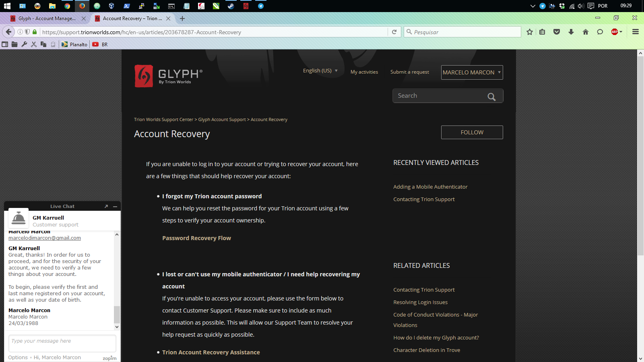Viewport: 644px width, 362px height.
Task: Click the wrench icon in bookmarks toolbar
Action: click(24, 44)
